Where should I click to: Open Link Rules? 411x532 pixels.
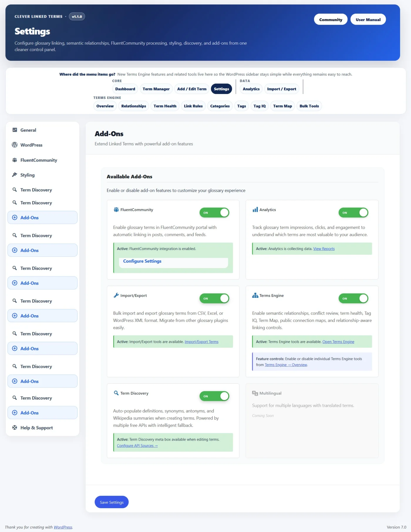(x=193, y=106)
